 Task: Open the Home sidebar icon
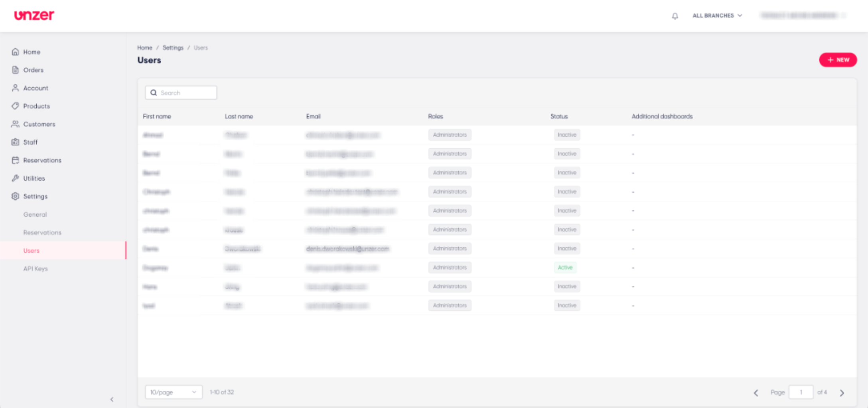click(15, 52)
